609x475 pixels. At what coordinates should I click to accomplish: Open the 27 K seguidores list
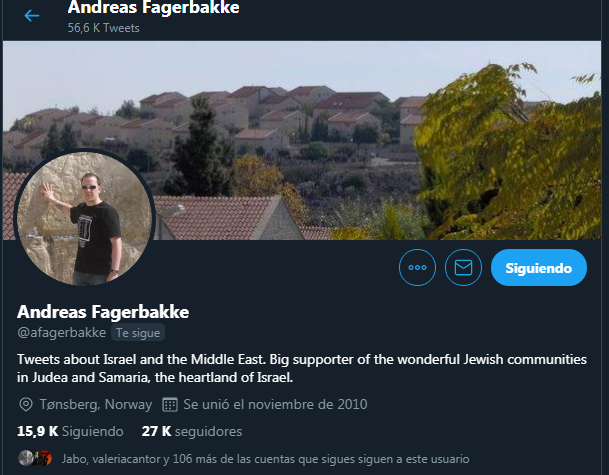(x=192, y=431)
